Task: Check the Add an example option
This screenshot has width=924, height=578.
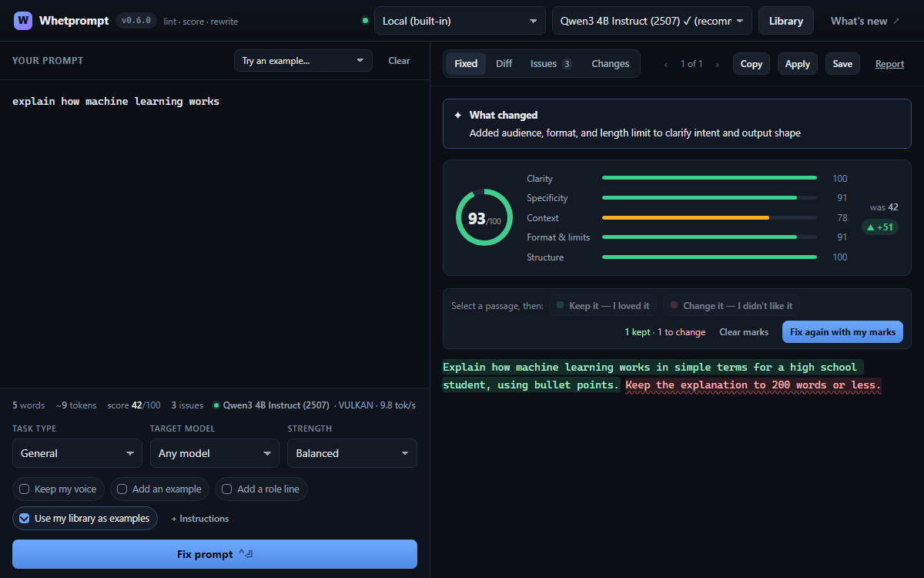Action: click(x=122, y=489)
